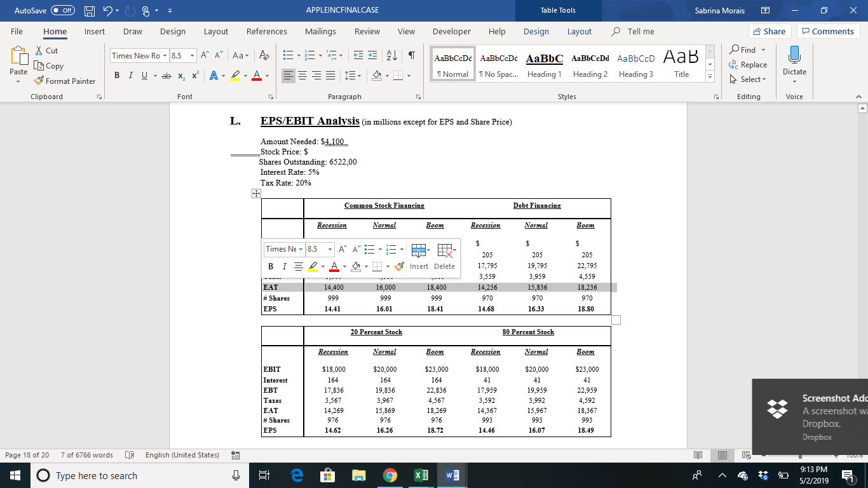The height and width of the screenshot is (488, 868).
Task: Open the Table Tools Layout tab
Action: tap(579, 31)
